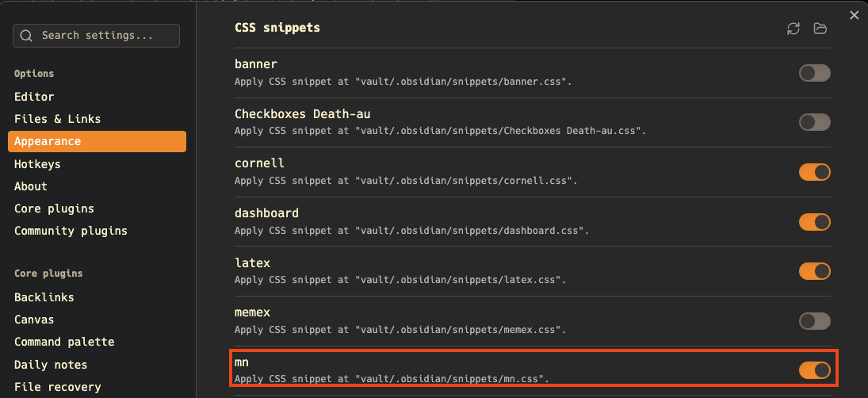This screenshot has height=398, width=868.
Task: Go to Files & Links settings
Action: point(57,119)
